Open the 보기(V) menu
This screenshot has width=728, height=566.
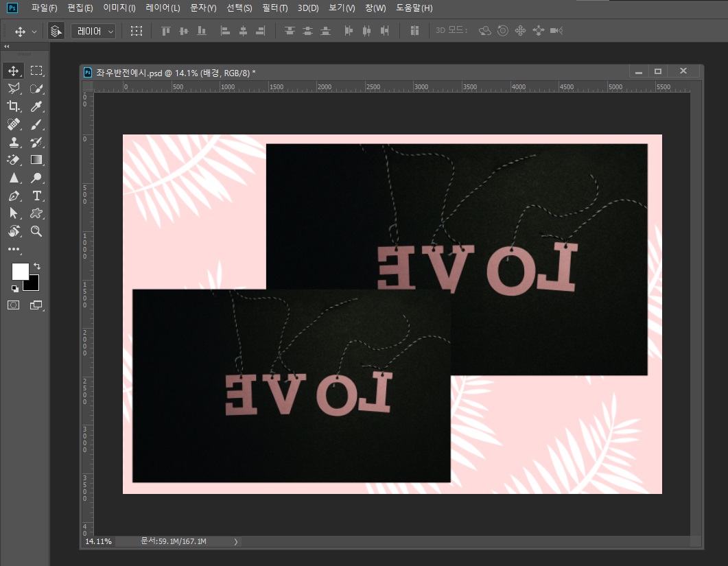pyautogui.click(x=342, y=8)
